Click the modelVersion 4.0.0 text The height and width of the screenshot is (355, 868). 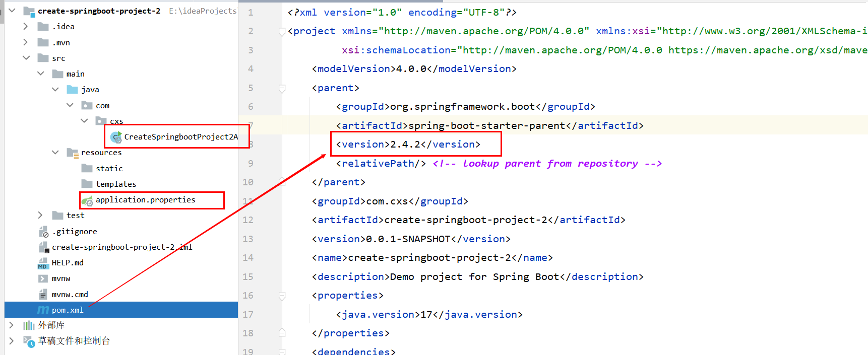[x=411, y=69]
